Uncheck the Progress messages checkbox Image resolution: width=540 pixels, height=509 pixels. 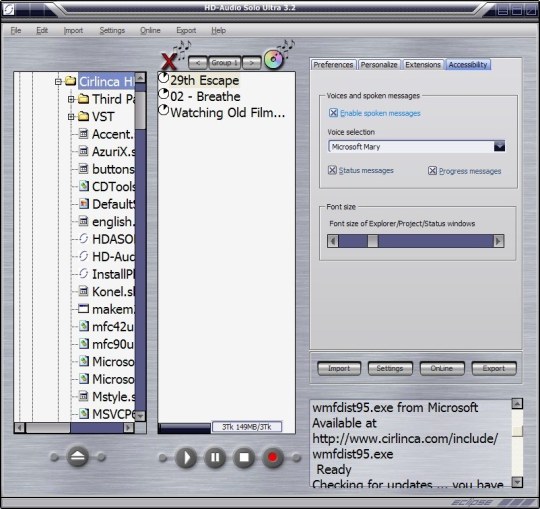[432, 170]
